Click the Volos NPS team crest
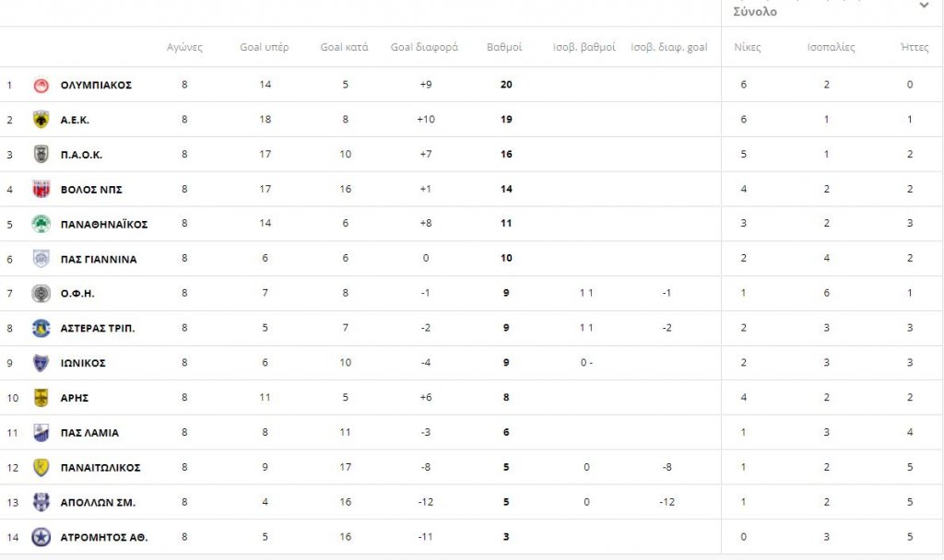The height and width of the screenshot is (560, 944). [41, 190]
